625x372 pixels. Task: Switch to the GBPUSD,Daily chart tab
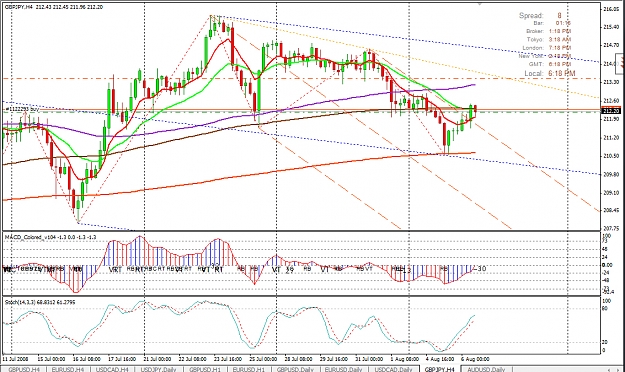pos(295,369)
